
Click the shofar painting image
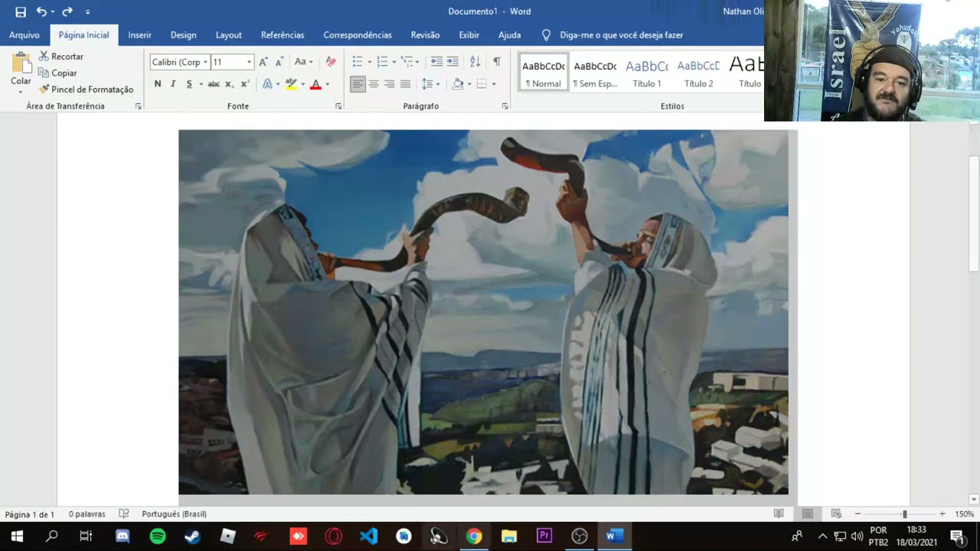[x=483, y=312]
